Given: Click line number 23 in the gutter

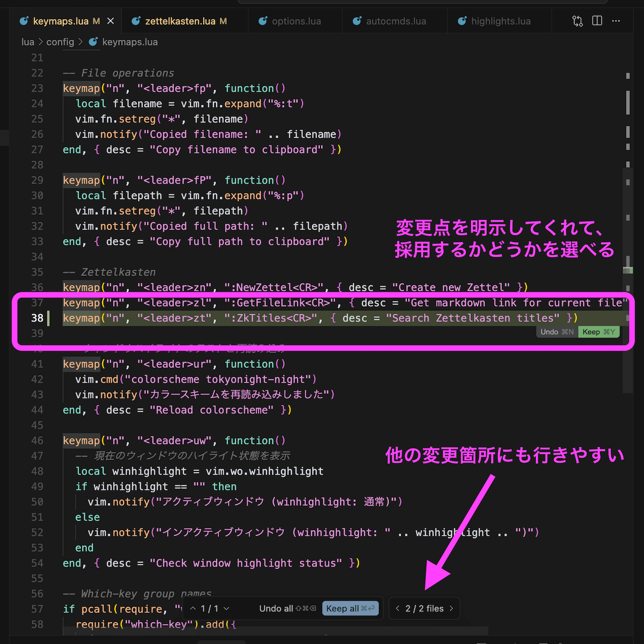Looking at the screenshot, I should coord(37,89).
